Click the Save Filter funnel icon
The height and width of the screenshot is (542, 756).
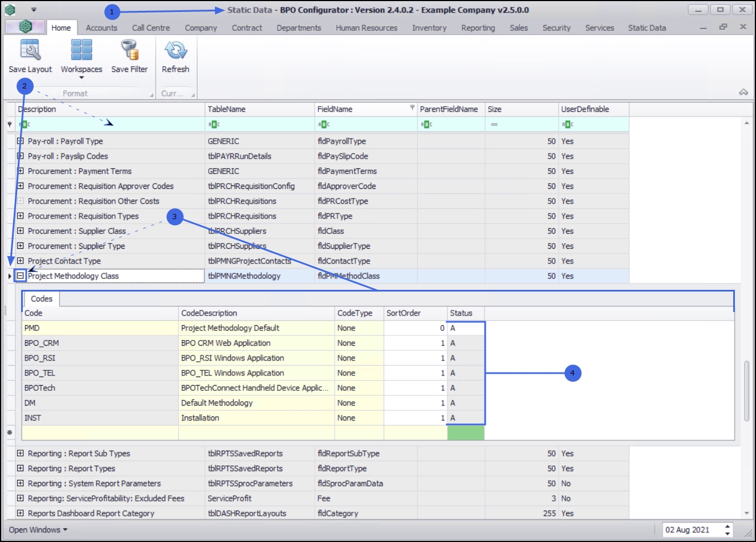pos(129,51)
